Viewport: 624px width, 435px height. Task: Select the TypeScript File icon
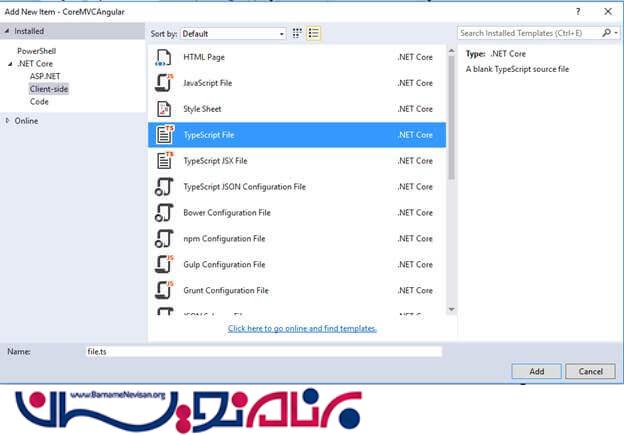tap(164, 135)
